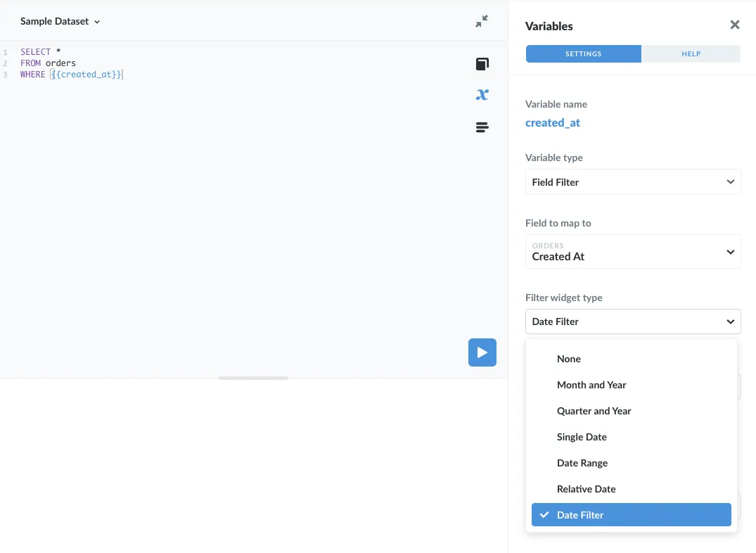Click the editor resize handle
Image resolution: width=756 pixels, height=553 pixels.
coord(252,377)
